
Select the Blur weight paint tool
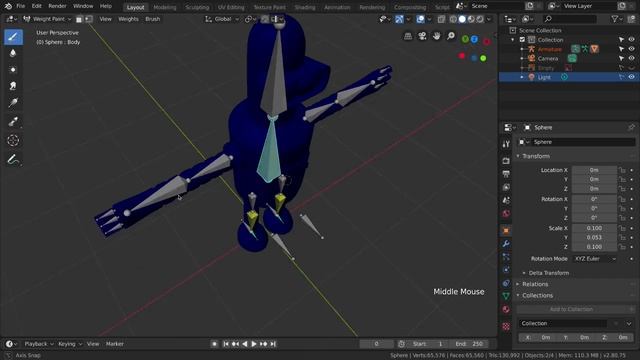pyautogui.click(x=13, y=53)
